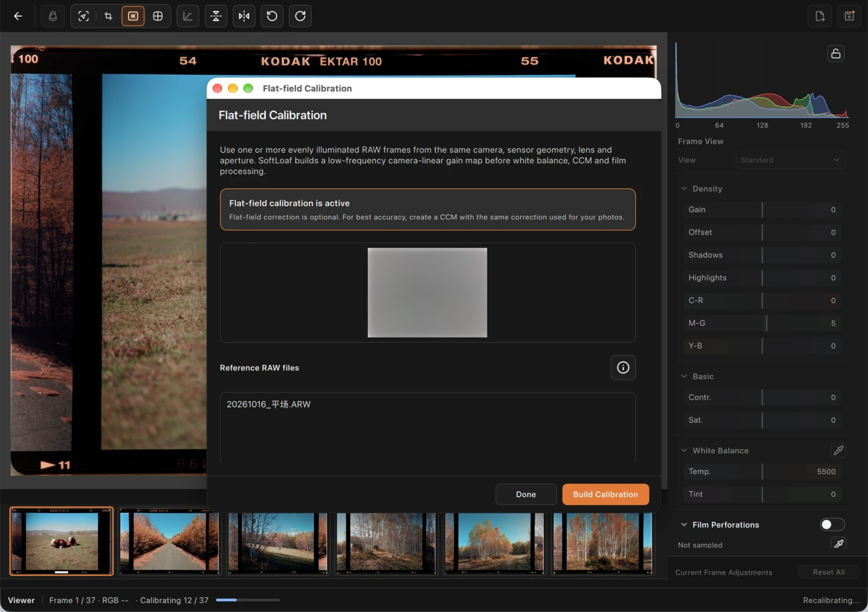Rotate the frame counter-clockwise
The image size is (868, 612).
click(x=272, y=16)
